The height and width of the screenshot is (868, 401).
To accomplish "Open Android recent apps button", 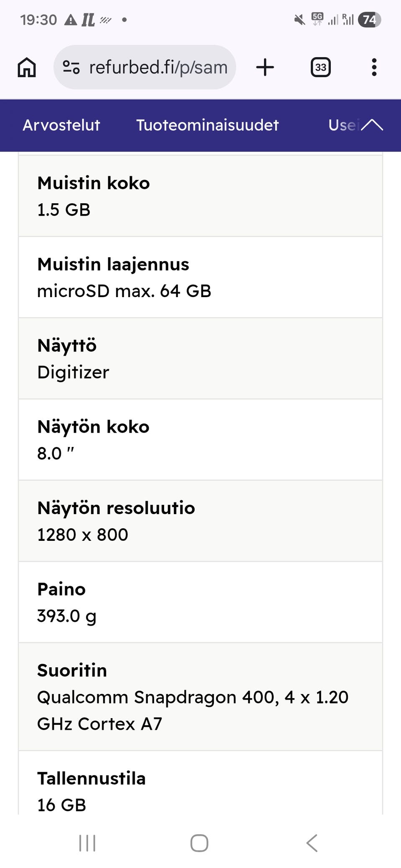I will (x=87, y=843).
